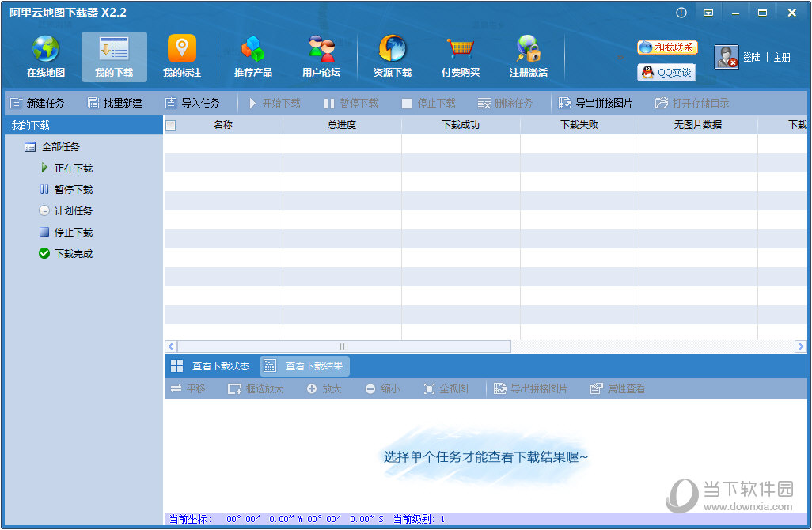Click the 注册 register link
Image resolution: width=812 pixels, height=530 pixels.
click(782, 57)
